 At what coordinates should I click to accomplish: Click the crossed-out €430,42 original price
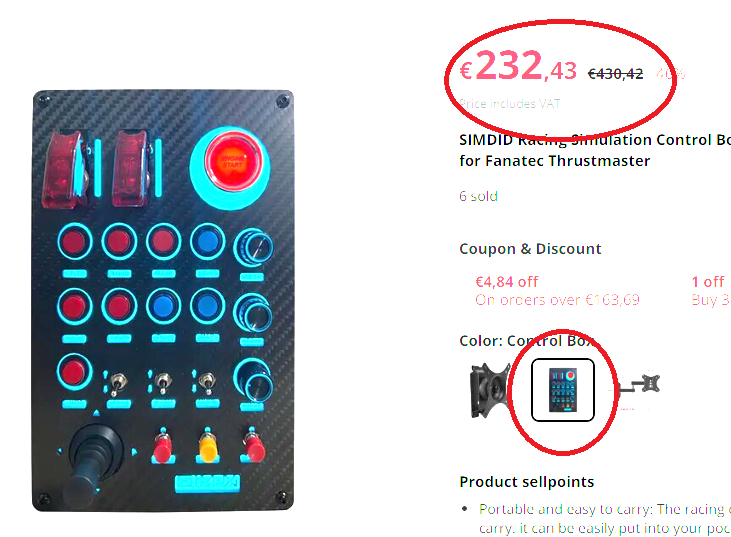(615, 74)
